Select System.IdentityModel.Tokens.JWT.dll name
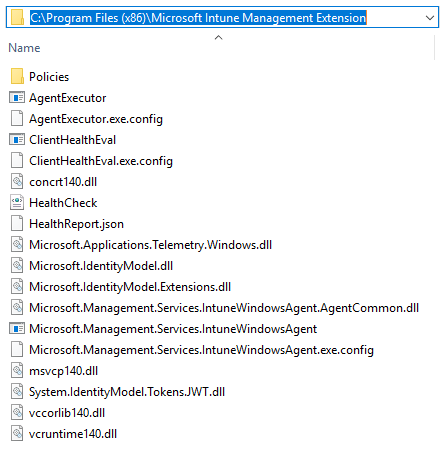This screenshot has height=453, width=440. (x=127, y=392)
